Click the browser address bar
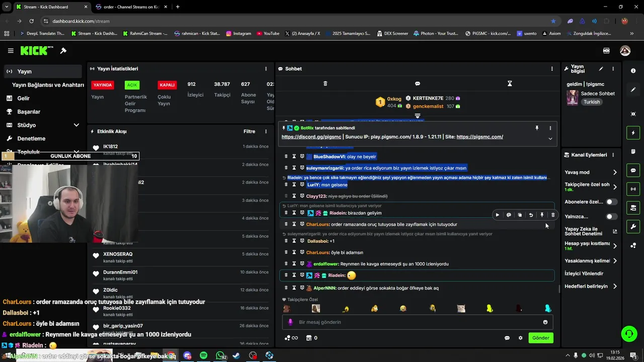The image size is (644, 362). [x=297, y=21]
